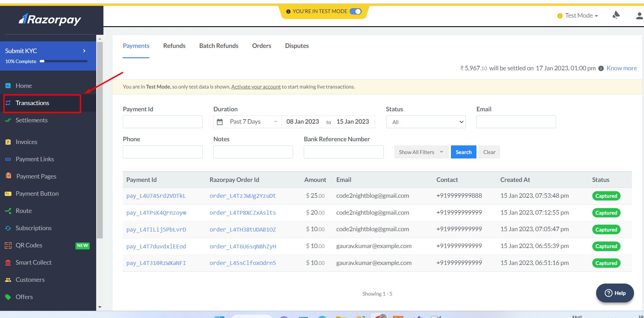Viewport: 644px width, 318px height.
Task: Click the Search button
Action: pos(464,152)
